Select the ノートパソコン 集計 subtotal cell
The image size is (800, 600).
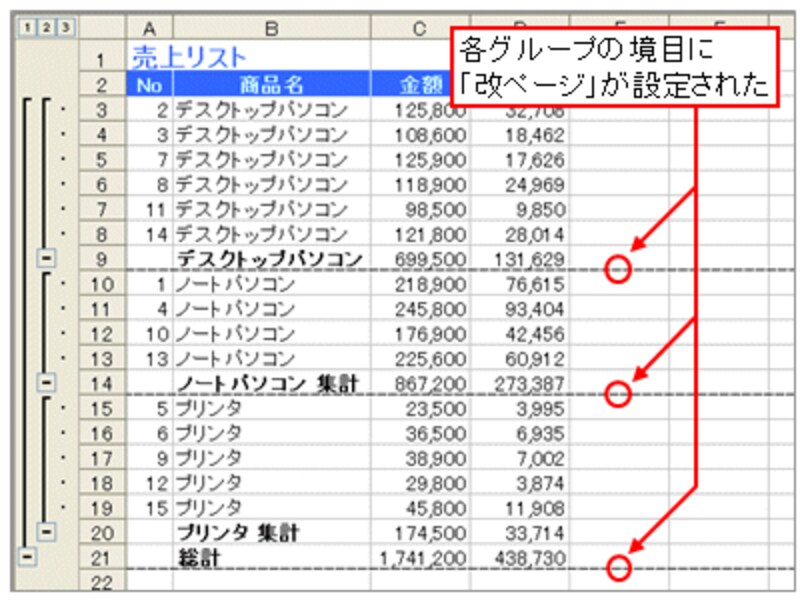pos(270,383)
